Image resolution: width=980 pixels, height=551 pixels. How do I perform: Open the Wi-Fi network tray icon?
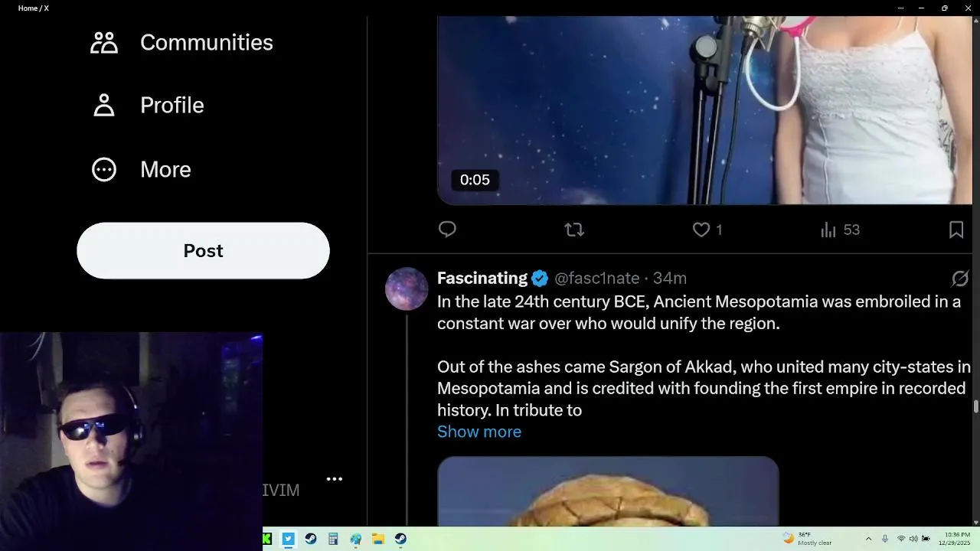click(900, 539)
